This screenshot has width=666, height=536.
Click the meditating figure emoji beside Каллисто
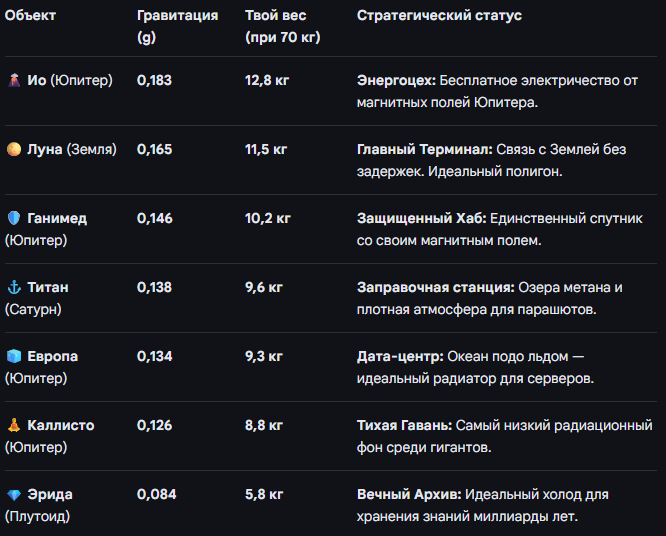click(14, 425)
